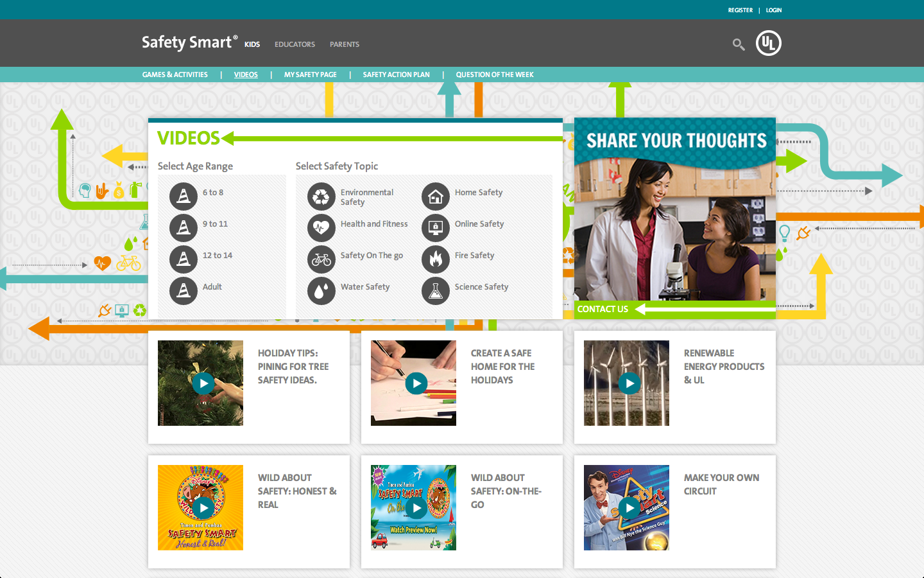Switch to the Educators section
Viewport: 924px width, 578px height.
click(x=295, y=44)
